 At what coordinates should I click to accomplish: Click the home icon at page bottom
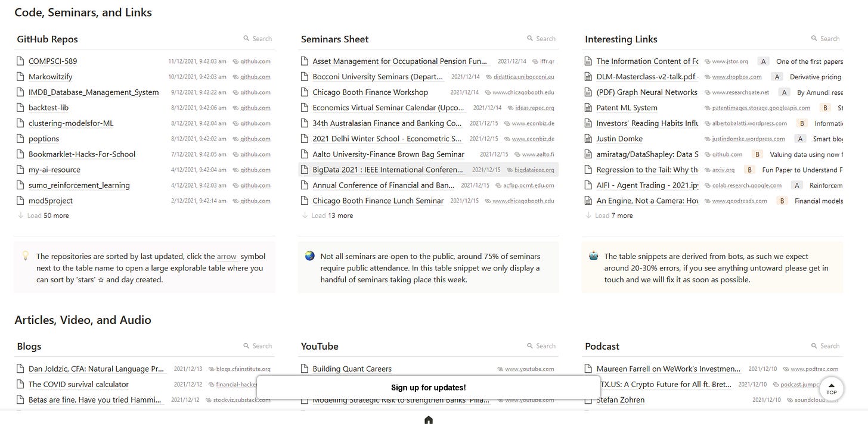tap(428, 420)
